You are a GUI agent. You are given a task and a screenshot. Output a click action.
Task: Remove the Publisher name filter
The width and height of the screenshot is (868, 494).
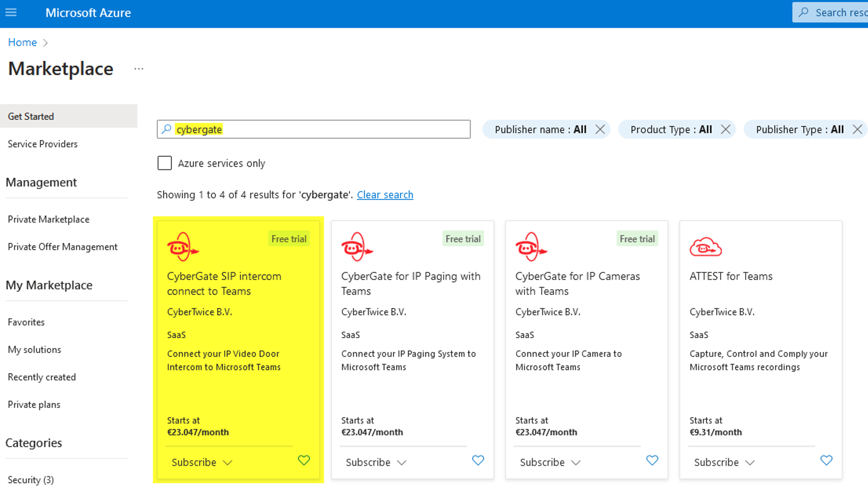pyautogui.click(x=600, y=130)
